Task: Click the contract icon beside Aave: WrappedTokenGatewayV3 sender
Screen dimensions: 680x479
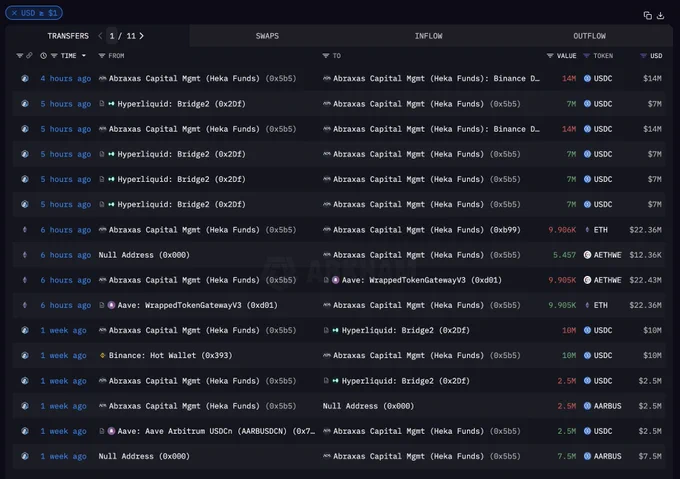Action: 101,305
